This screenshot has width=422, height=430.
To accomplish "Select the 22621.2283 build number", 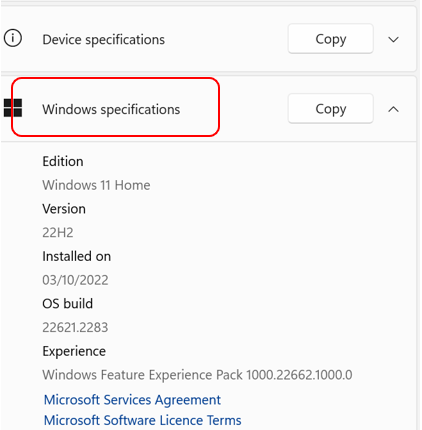I will pos(75,327).
